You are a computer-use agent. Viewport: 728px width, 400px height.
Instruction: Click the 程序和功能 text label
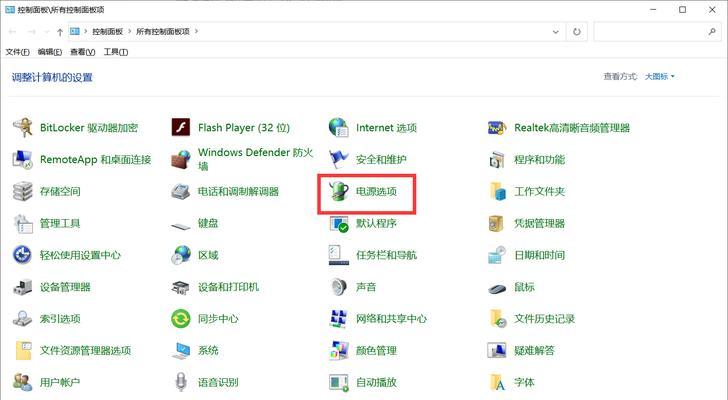click(x=539, y=160)
